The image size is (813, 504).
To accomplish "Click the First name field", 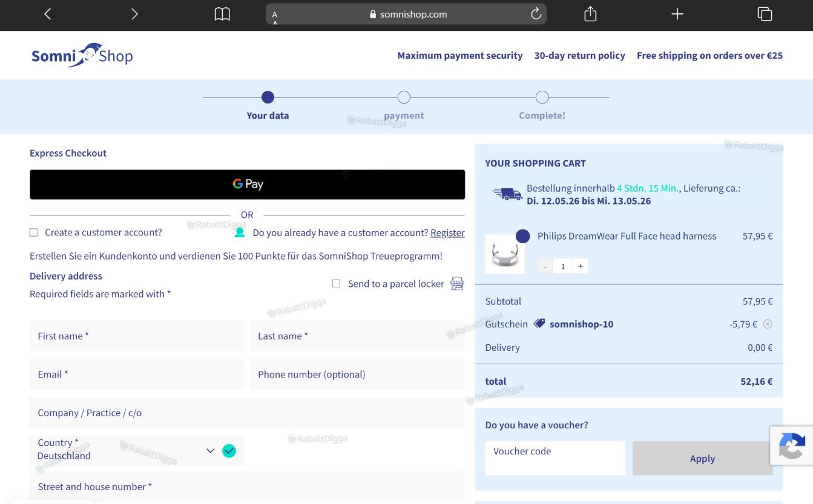I will 137,336.
